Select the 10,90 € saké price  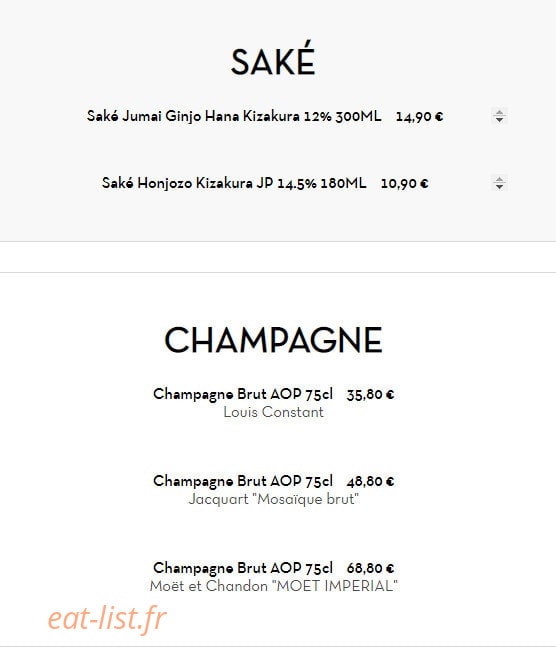[405, 184]
